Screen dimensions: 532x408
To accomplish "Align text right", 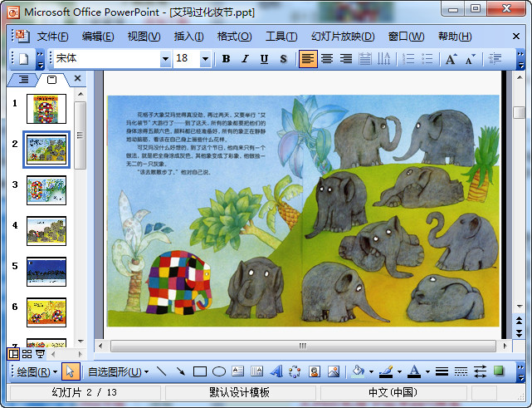I will (346, 59).
